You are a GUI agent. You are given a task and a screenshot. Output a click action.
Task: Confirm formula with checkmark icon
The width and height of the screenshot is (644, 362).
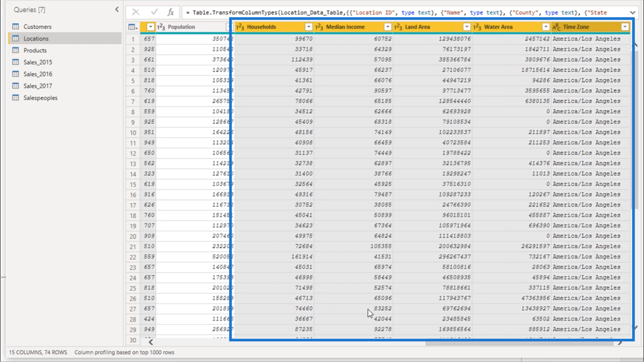click(154, 12)
